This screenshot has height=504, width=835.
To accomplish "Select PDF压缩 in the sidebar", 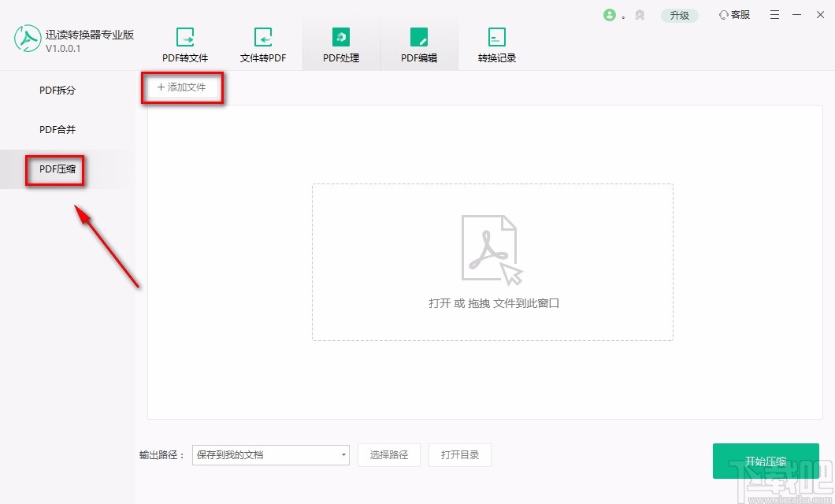I will (54, 169).
